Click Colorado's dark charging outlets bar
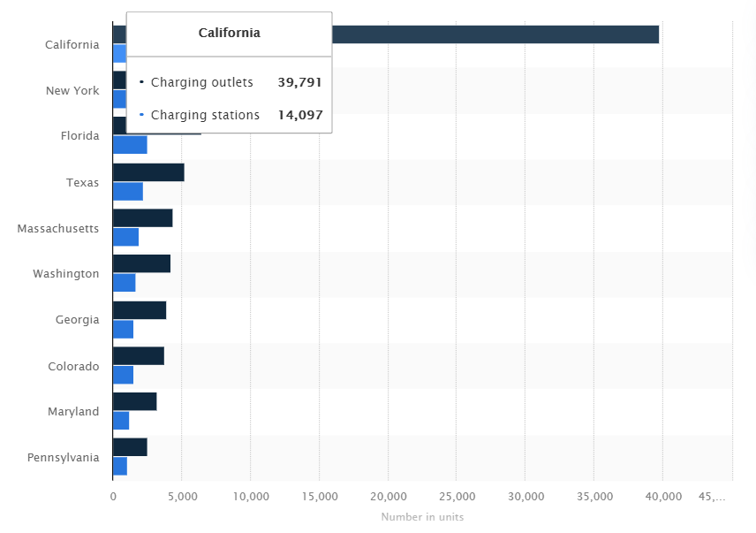 coord(139,356)
